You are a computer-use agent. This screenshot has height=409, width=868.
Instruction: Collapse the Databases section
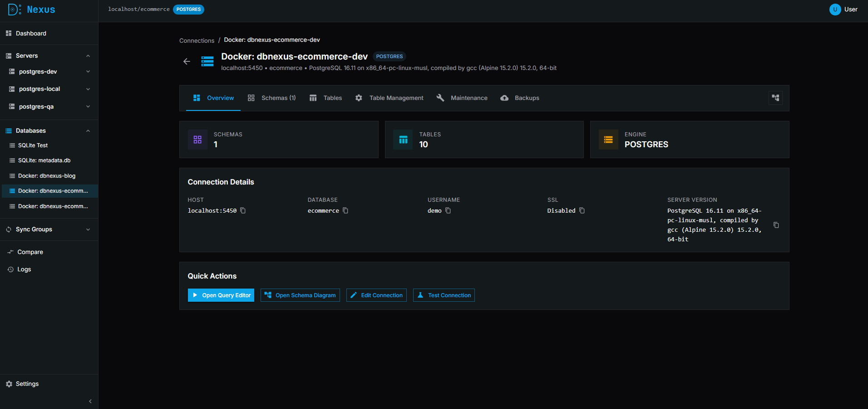88,131
